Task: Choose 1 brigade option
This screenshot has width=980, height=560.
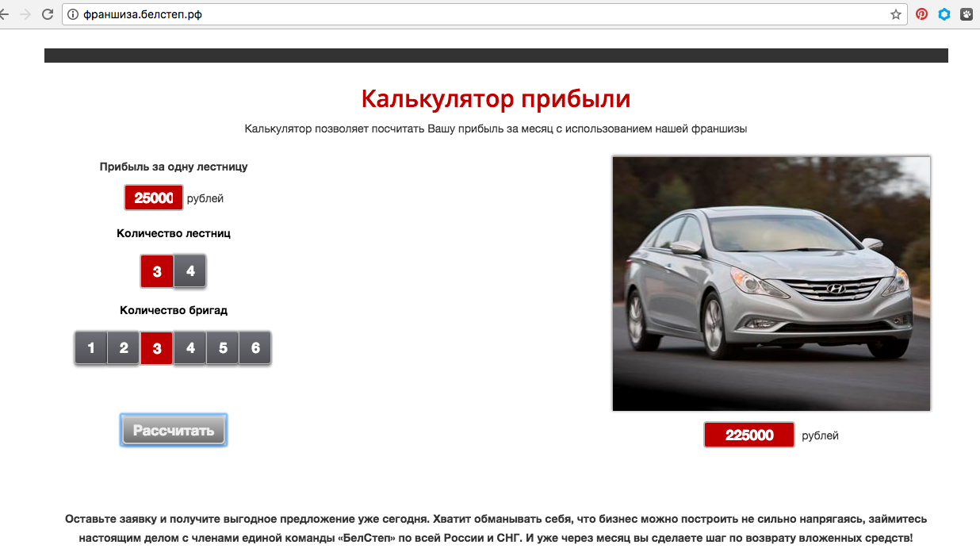Action: (91, 348)
